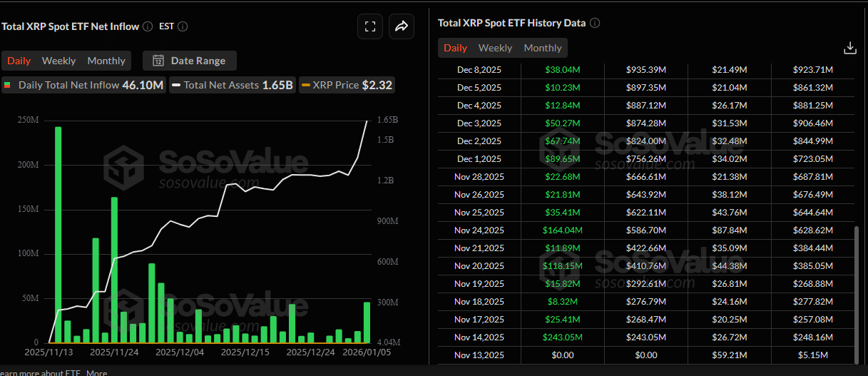
Task: Toggle XRP Price series
Action: click(x=347, y=85)
